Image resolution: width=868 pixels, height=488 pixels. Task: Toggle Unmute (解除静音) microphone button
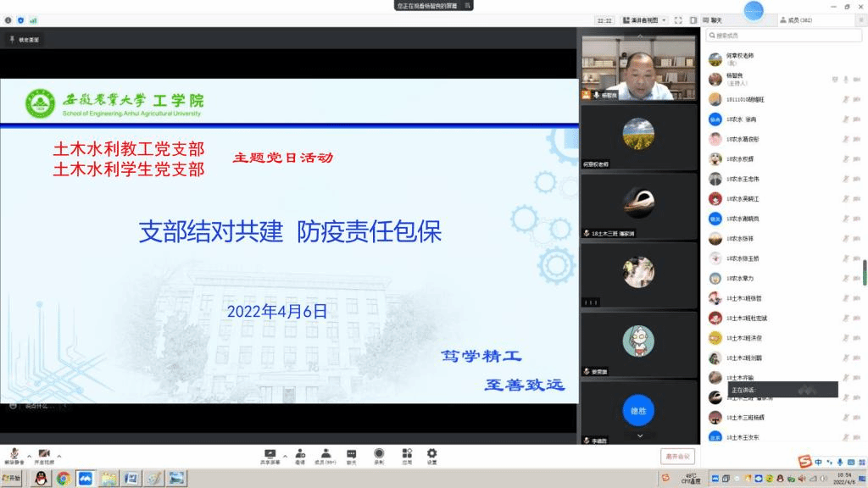click(14, 455)
